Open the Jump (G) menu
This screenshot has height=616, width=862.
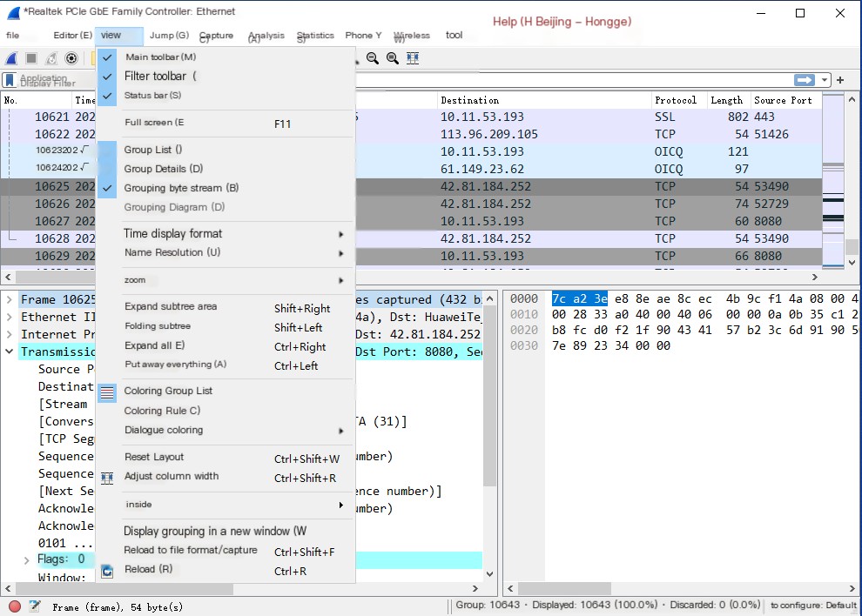click(x=169, y=35)
